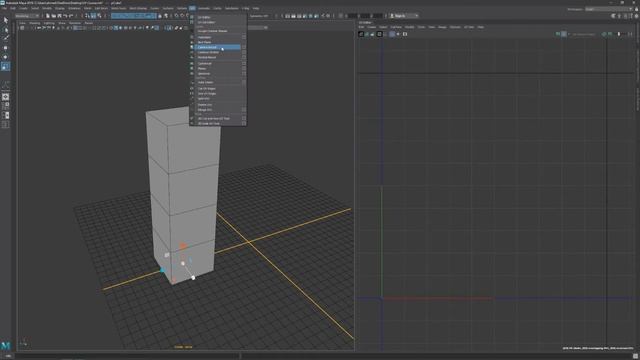
Task: Open Automatic option box in UV menu
Action: point(244,37)
